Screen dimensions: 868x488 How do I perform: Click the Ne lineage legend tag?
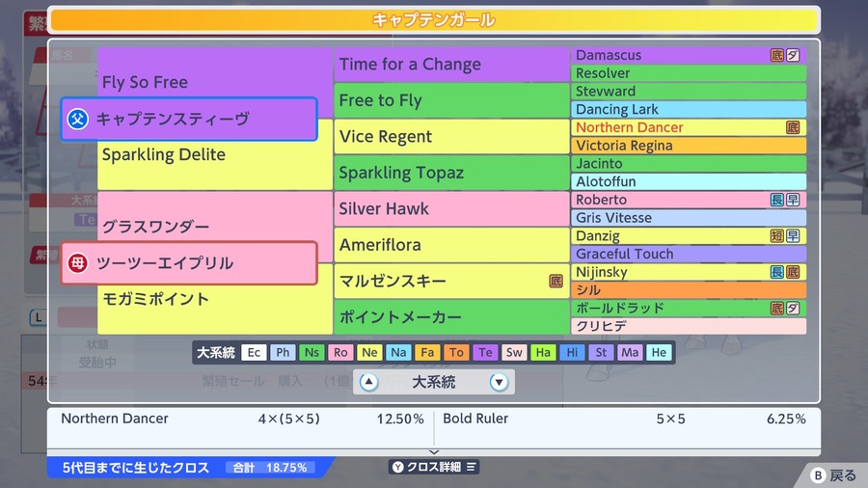(369, 352)
